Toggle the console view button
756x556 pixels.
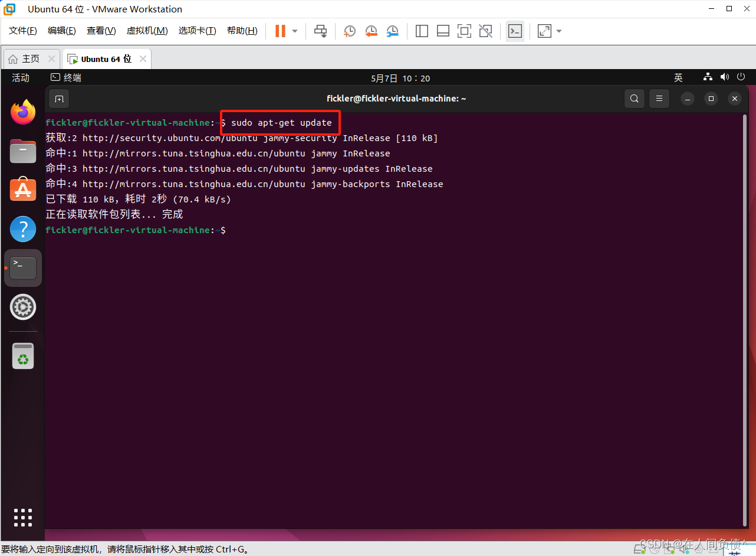coord(515,31)
